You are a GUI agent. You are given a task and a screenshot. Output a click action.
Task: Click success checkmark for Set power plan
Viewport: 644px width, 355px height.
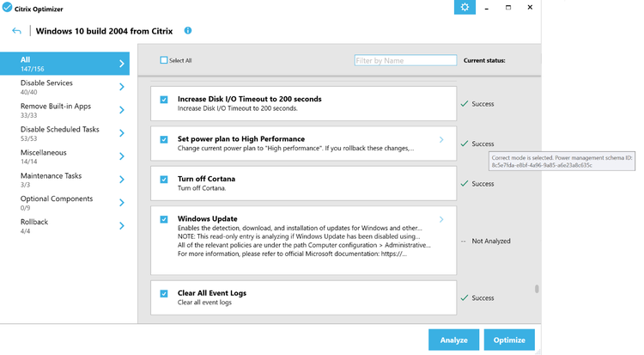[x=464, y=144]
